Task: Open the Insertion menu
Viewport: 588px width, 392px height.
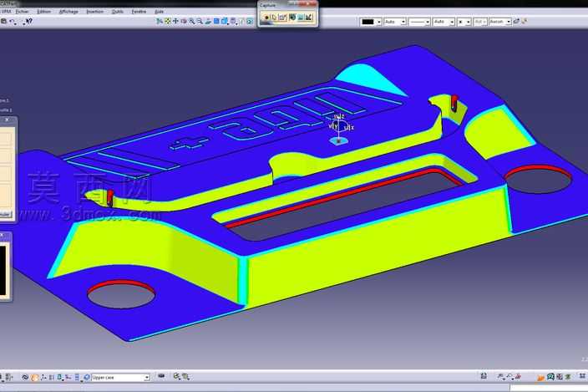Action: point(95,12)
